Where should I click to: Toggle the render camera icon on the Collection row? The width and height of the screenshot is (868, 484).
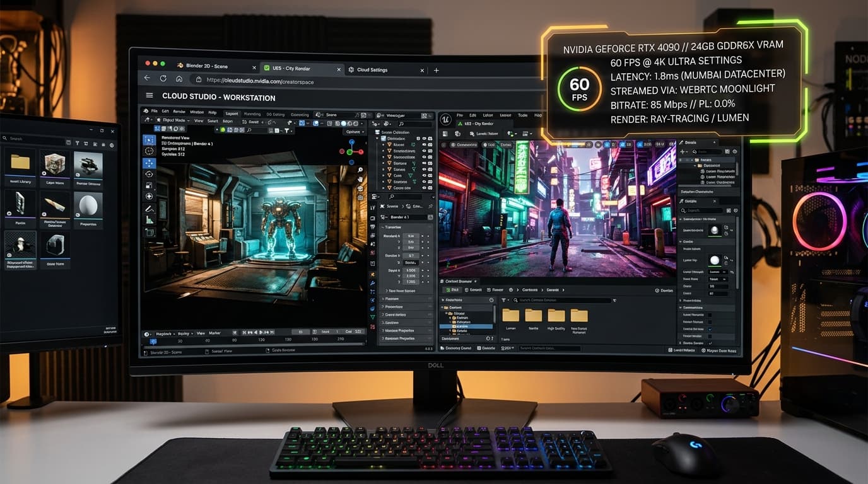click(x=430, y=139)
